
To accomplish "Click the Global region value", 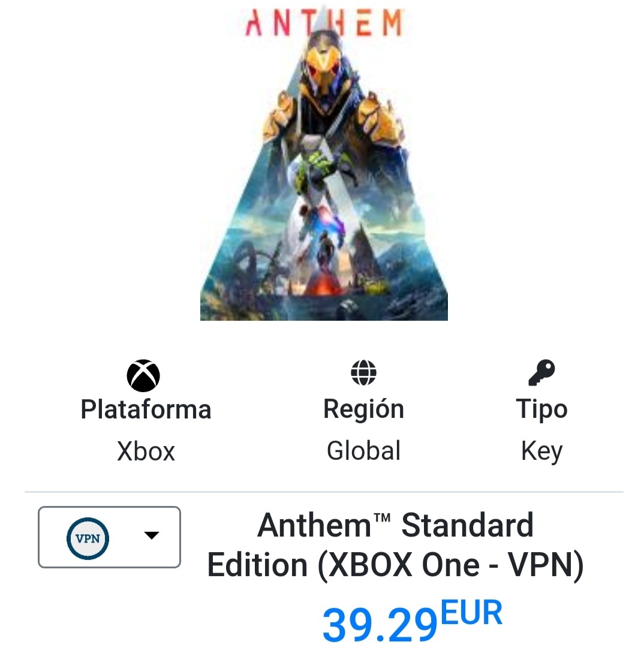I will [364, 450].
